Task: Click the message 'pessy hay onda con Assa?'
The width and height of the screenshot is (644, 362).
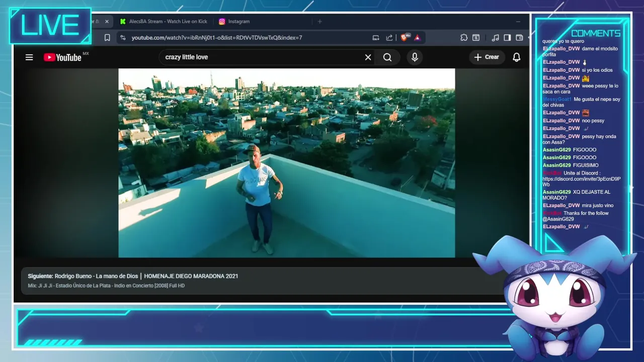Action: click(x=579, y=139)
